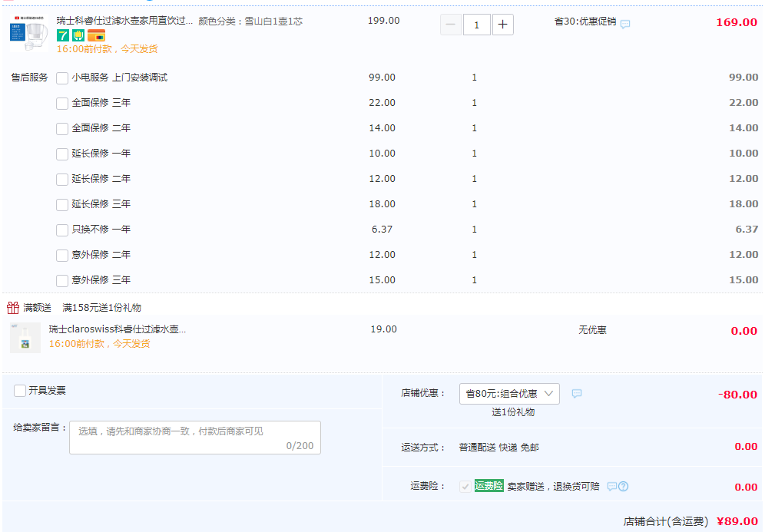The image size is (765, 532).
Task: Click the 0/200 character counter
Action: [x=300, y=446]
